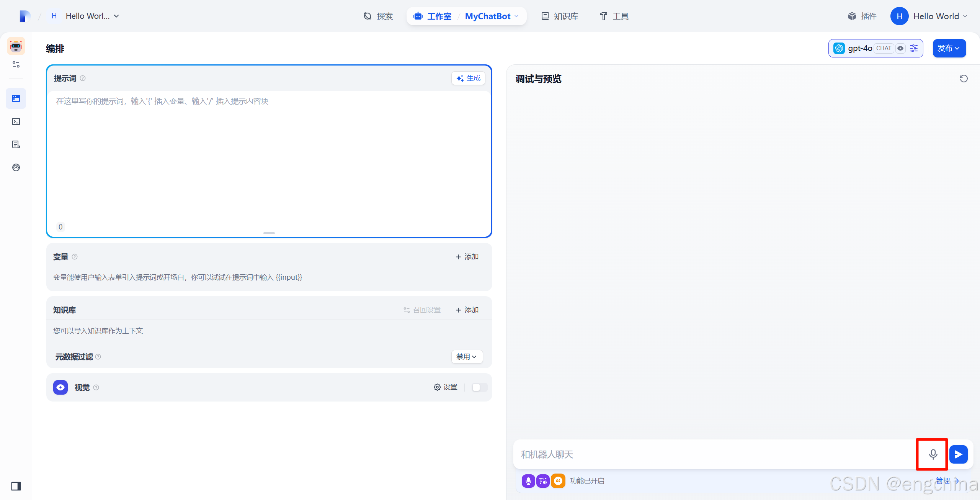Select the orchestration icon in left sidebar
This screenshot has height=500, width=980.
coord(16,98)
